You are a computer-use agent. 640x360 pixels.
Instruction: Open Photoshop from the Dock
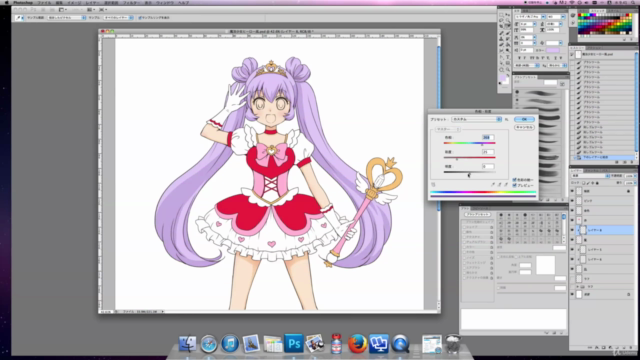tap(294, 344)
